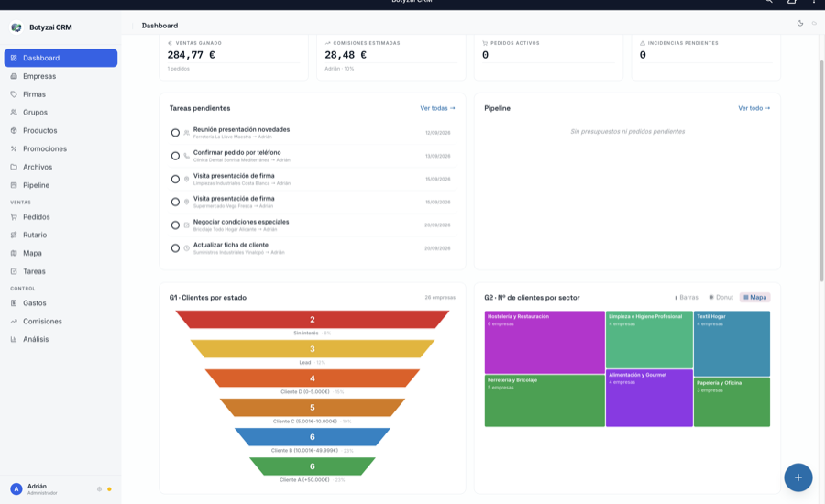Click the page vertical scrollbar
Image resolution: width=825 pixels, height=504 pixels.
pos(822,171)
